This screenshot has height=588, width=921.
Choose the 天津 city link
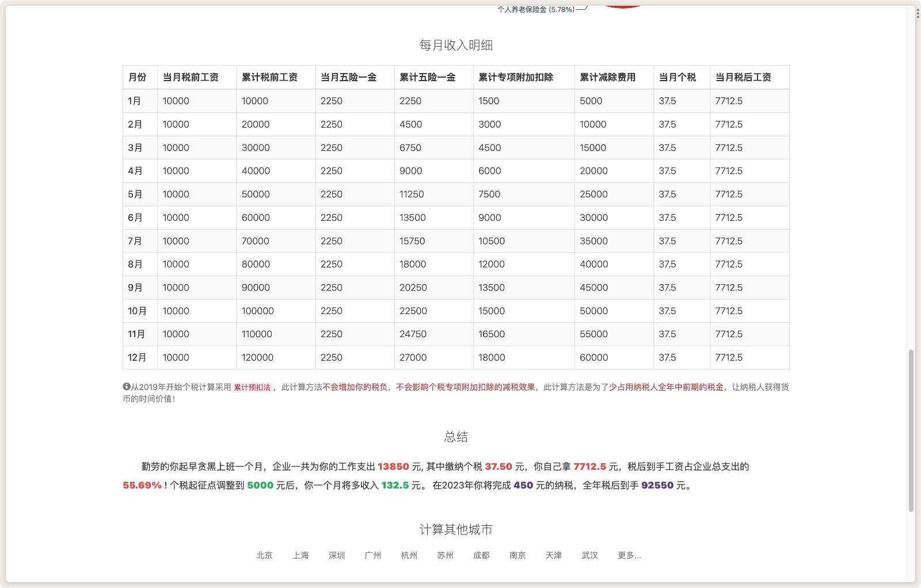pyautogui.click(x=554, y=555)
